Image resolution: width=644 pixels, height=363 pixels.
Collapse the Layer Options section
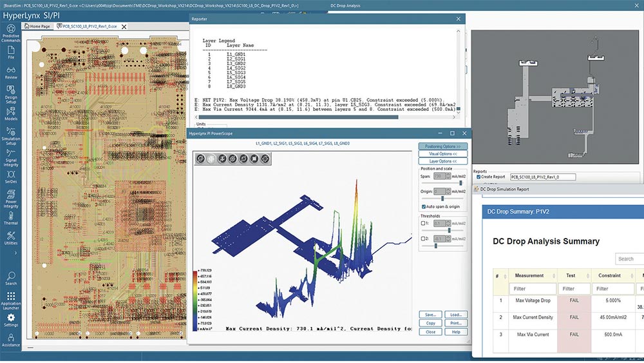443,161
